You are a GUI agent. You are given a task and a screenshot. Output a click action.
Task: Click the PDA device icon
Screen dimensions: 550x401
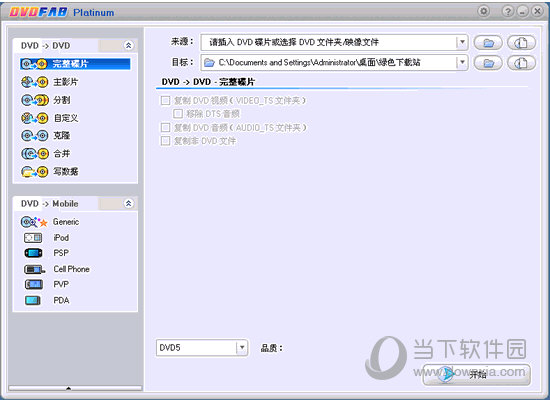(x=33, y=300)
